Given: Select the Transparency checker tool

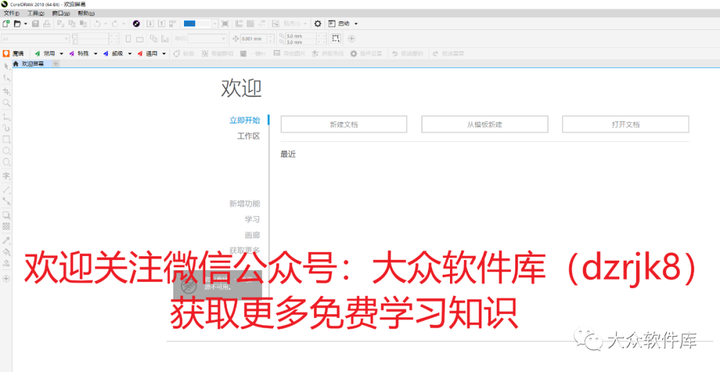Looking at the screenshot, I should (6, 226).
